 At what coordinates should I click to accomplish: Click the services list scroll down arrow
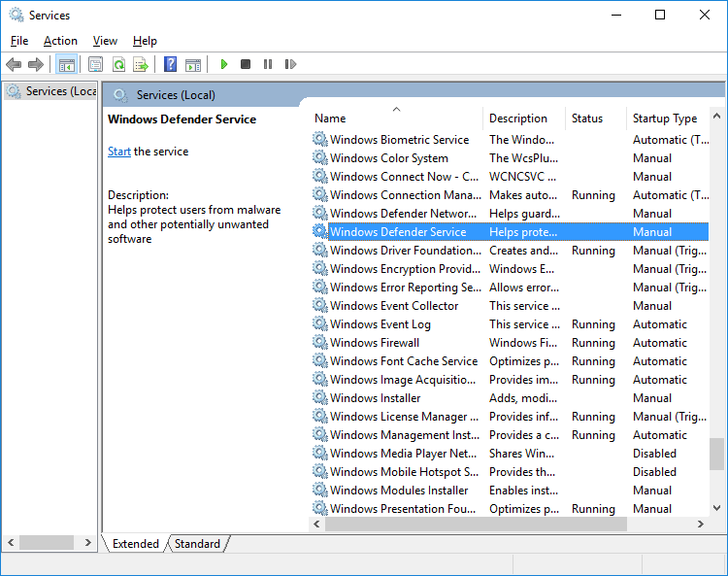point(717,508)
